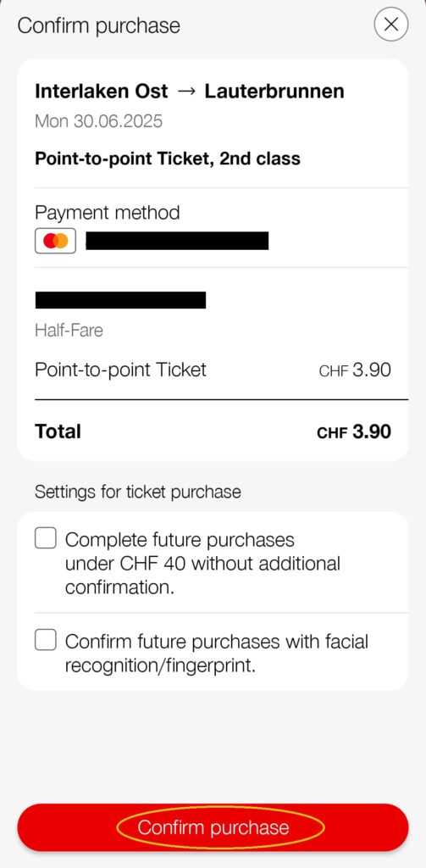426x868 pixels.
Task: Click the travel date Mon 30.06.2025
Action: pyautogui.click(x=98, y=121)
